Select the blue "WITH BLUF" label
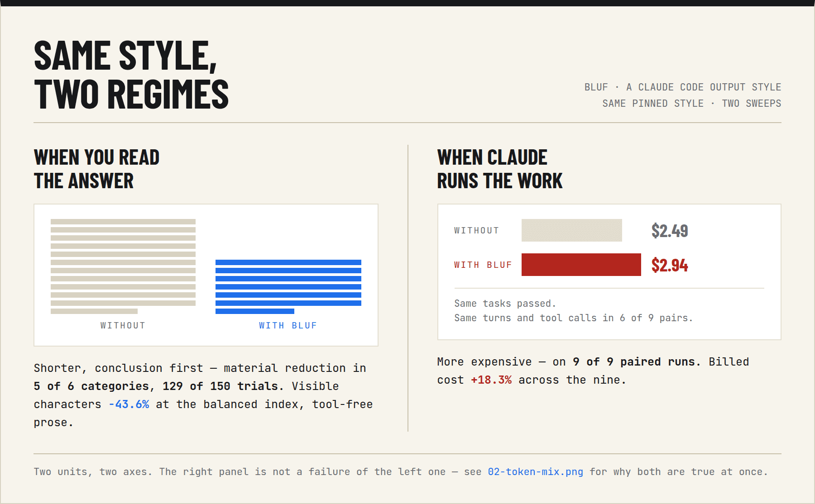The image size is (815, 504). click(x=288, y=325)
